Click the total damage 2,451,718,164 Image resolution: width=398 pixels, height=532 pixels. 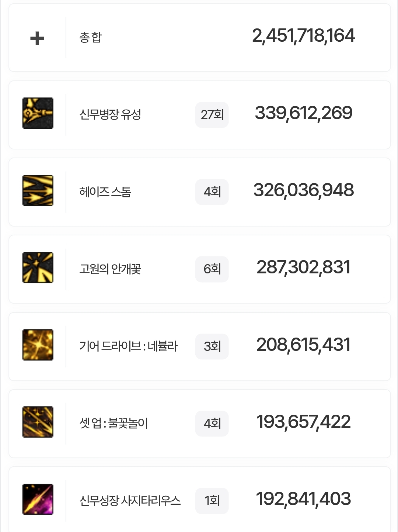pos(303,36)
